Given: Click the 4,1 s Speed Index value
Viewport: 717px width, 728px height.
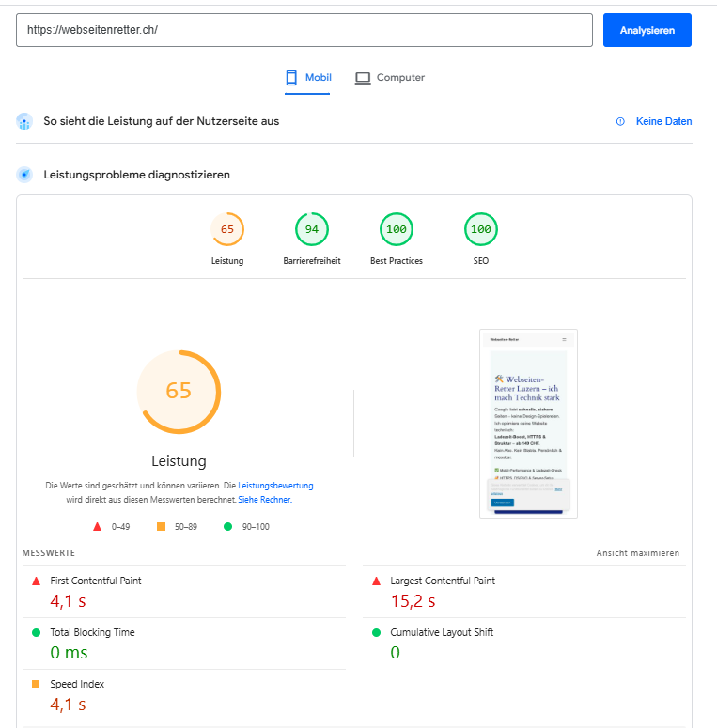Looking at the screenshot, I should pyautogui.click(x=68, y=705).
